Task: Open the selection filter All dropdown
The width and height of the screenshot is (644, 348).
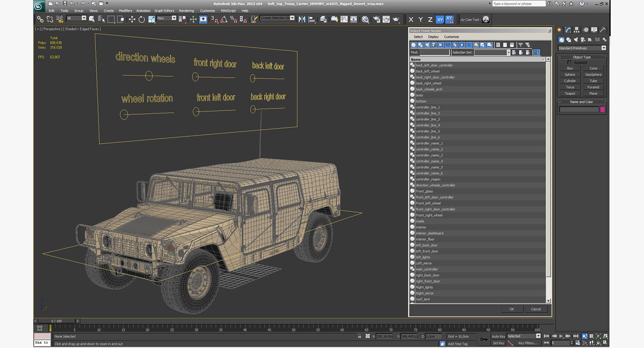Action: (84, 18)
